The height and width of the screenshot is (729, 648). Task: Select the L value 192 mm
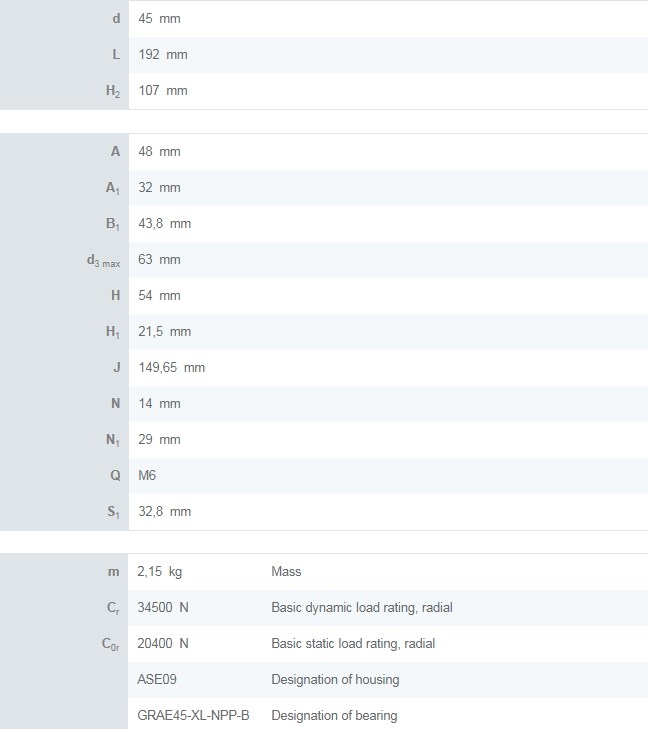[162, 55]
